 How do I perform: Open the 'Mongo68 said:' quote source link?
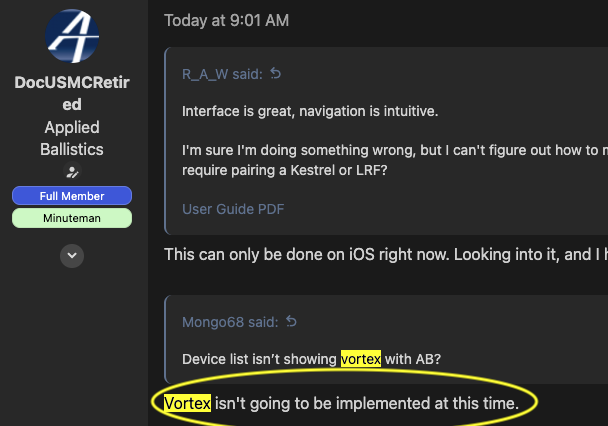pos(230,322)
